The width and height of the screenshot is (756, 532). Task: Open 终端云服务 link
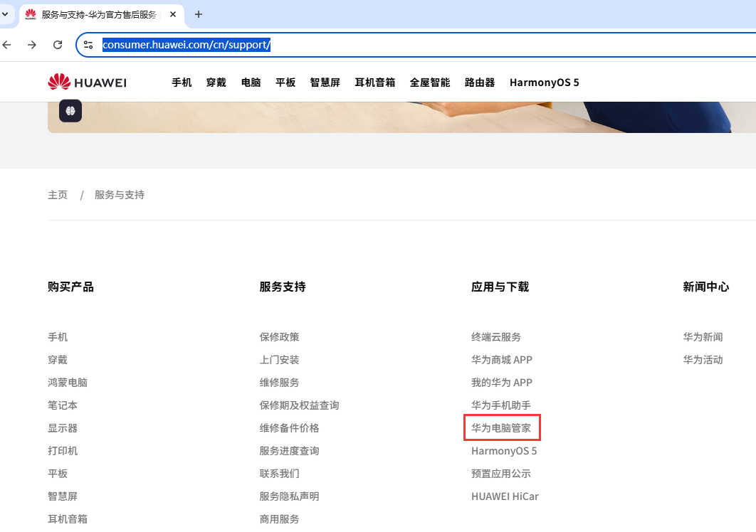pyautogui.click(x=496, y=337)
